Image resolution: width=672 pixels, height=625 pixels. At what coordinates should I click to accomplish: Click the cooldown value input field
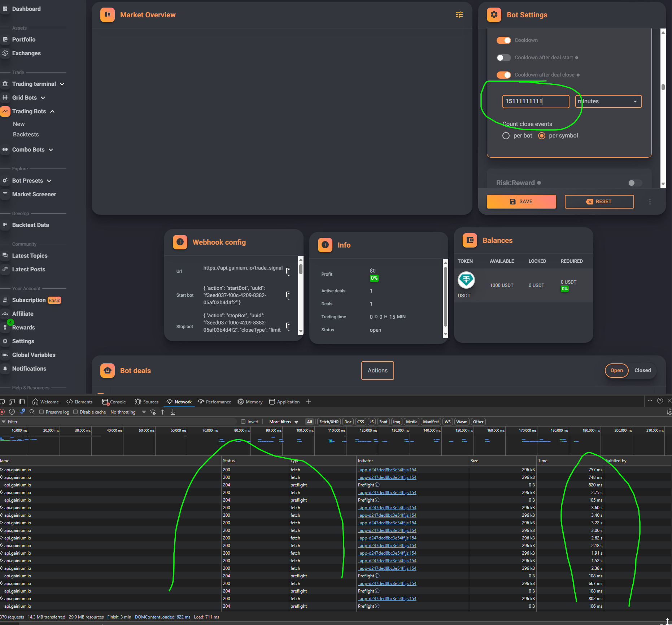pyautogui.click(x=536, y=101)
